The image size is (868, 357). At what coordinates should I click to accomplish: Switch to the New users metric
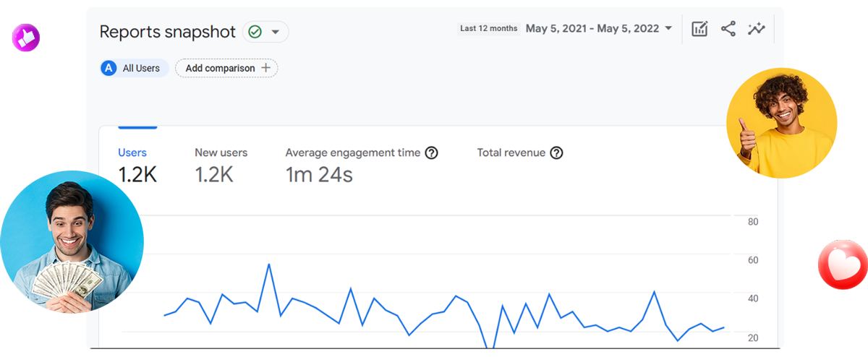click(x=221, y=165)
